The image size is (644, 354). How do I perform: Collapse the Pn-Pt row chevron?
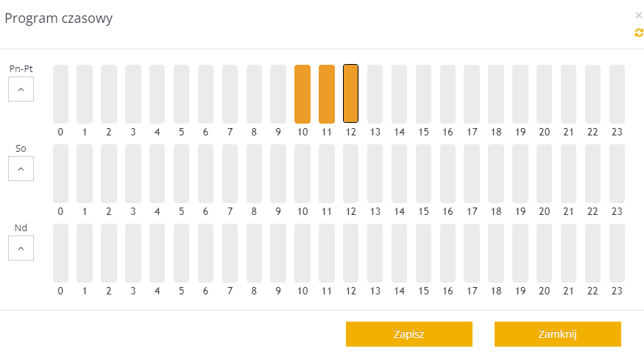pyautogui.click(x=21, y=89)
